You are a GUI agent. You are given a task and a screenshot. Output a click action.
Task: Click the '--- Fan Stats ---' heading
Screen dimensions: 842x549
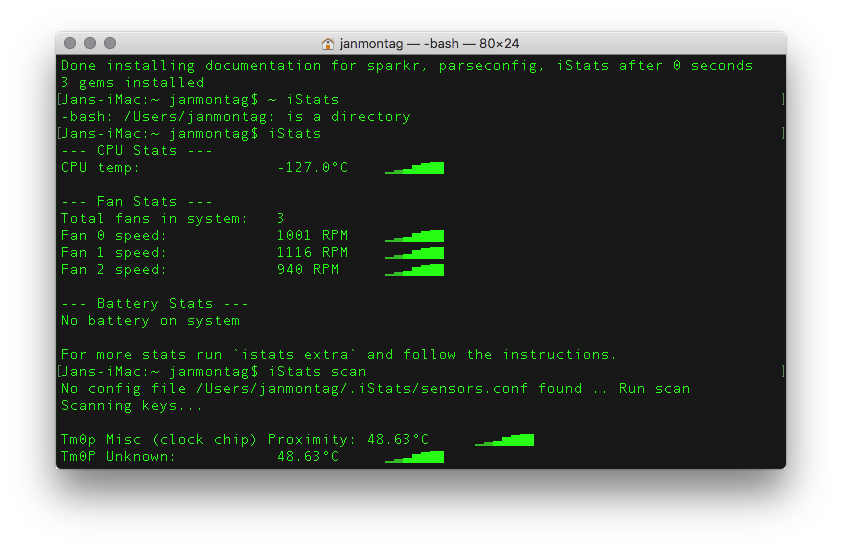point(137,201)
